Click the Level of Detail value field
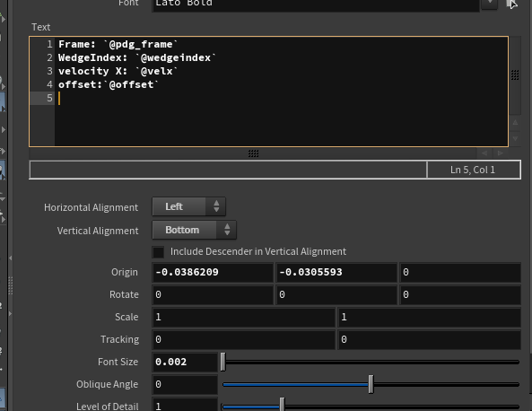This screenshot has height=411, width=532. (185, 405)
